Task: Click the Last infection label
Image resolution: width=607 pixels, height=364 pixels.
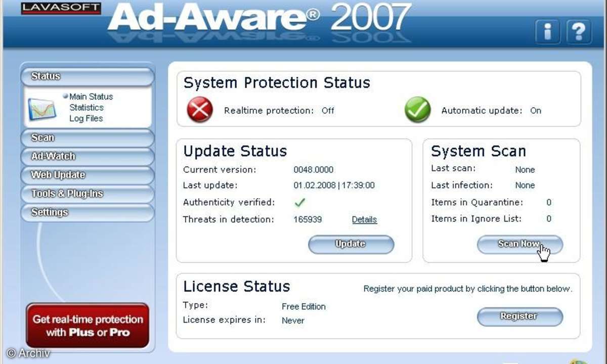Action: coord(461,185)
